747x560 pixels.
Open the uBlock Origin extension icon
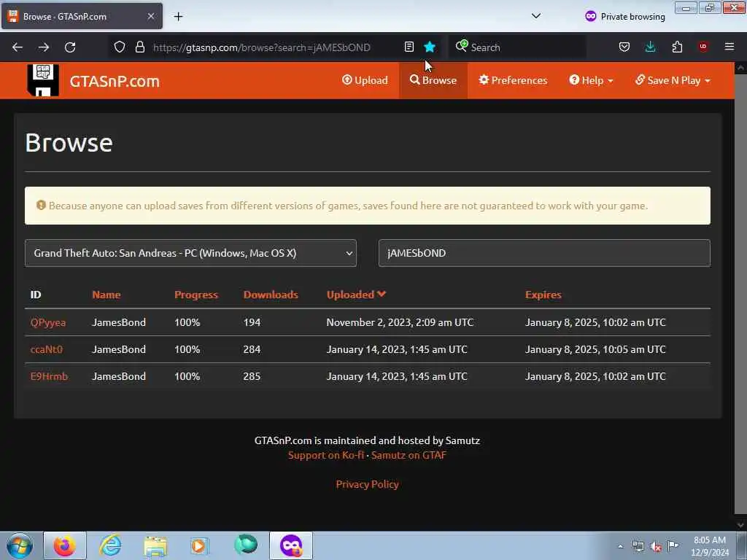pos(703,47)
